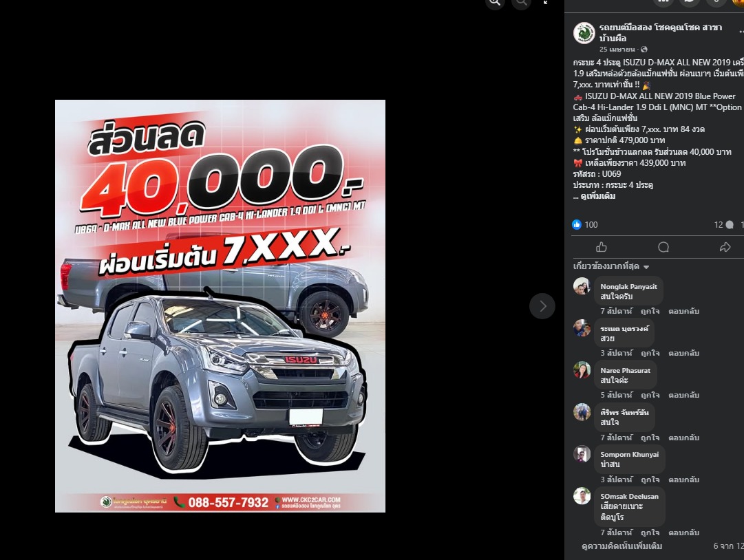
Task: Load more comments via ดูความคิดเห็นเพิ่มเติม
Action: coord(622,546)
